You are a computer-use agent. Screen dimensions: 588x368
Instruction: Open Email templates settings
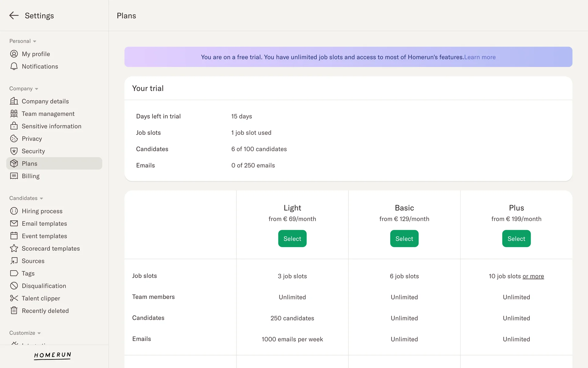pos(44,224)
